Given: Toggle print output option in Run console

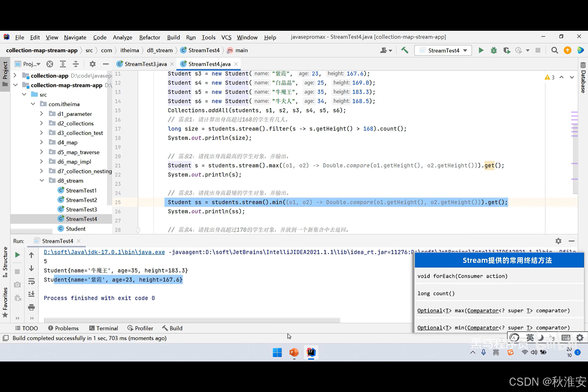Looking at the screenshot, I should point(31,307).
